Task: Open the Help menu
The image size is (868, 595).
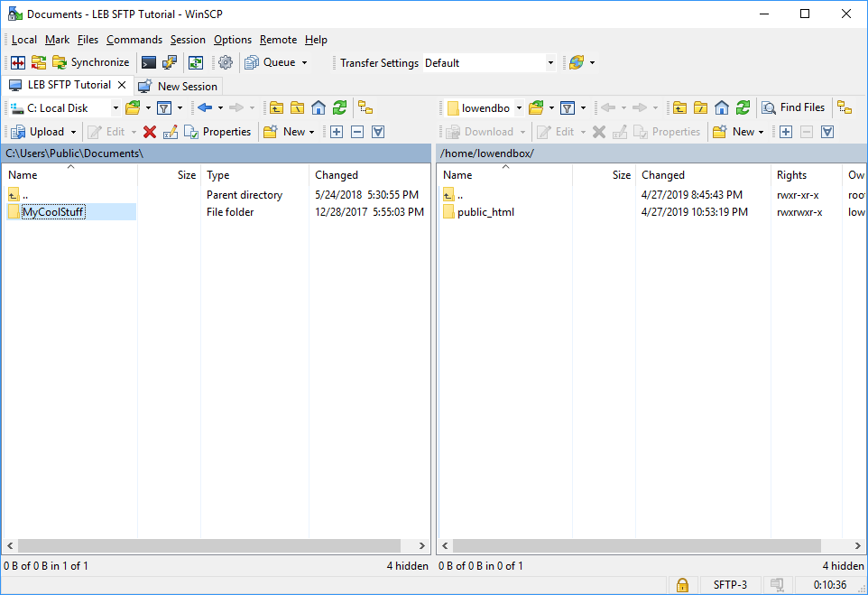Action: point(316,40)
